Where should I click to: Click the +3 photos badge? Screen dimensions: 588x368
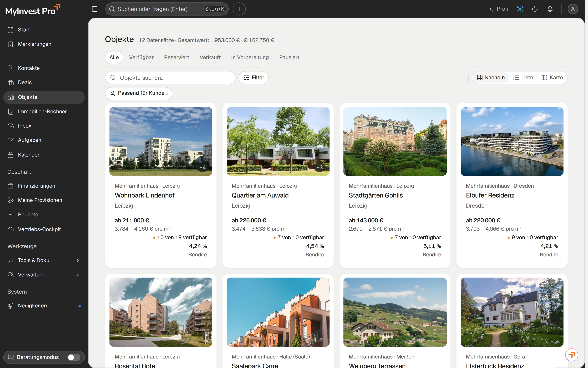(x=320, y=167)
